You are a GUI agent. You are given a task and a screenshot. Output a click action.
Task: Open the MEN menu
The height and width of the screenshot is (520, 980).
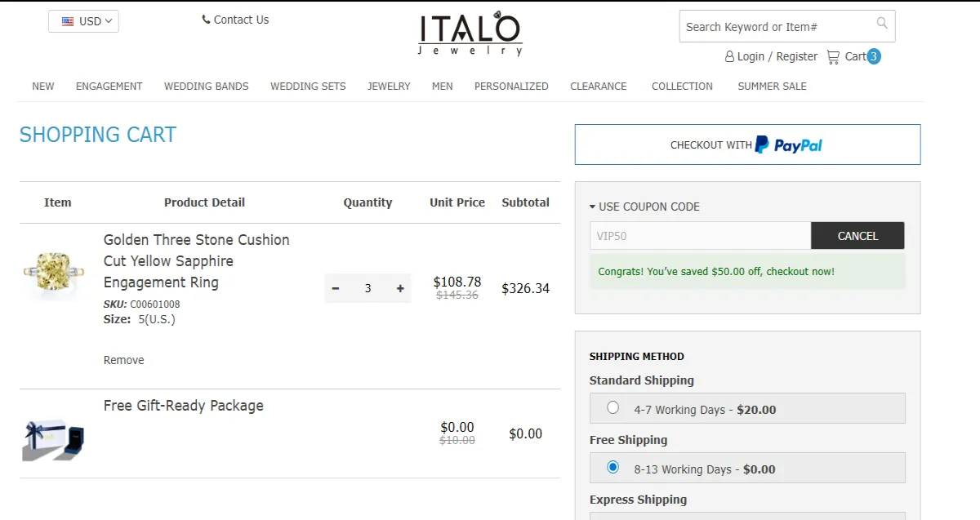pyautogui.click(x=443, y=86)
